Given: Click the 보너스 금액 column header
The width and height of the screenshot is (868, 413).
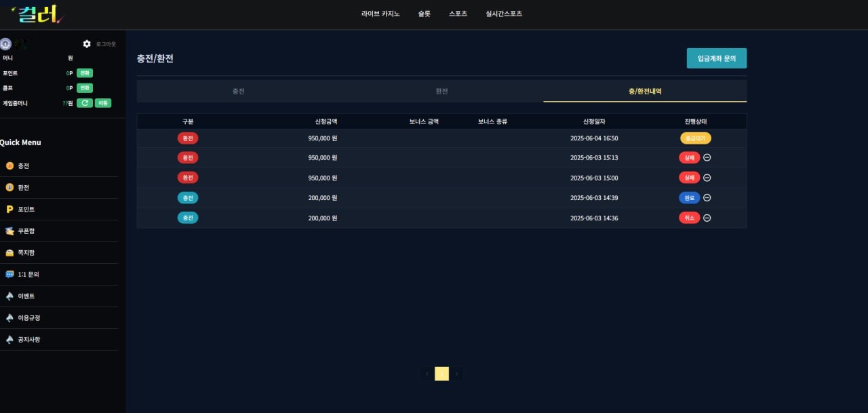Looking at the screenshot, I should pyautogui.click(x=424, y=121).
